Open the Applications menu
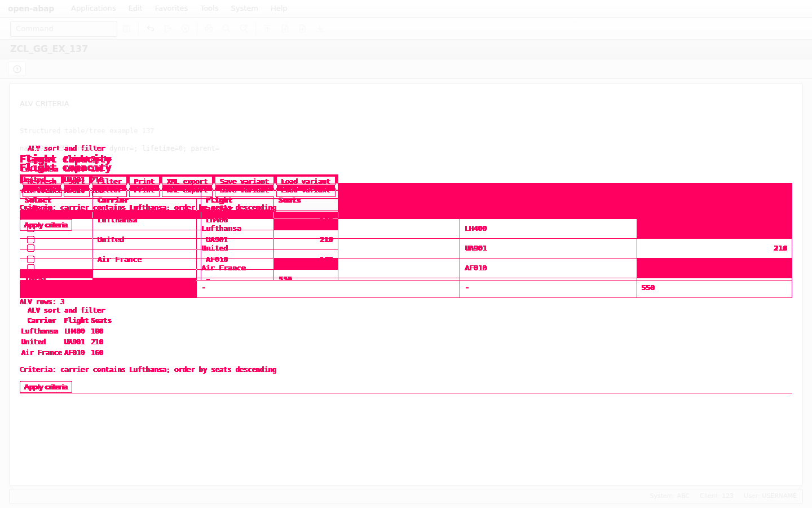This screenshot has width=812, height=508. click(x=94, y=8)
